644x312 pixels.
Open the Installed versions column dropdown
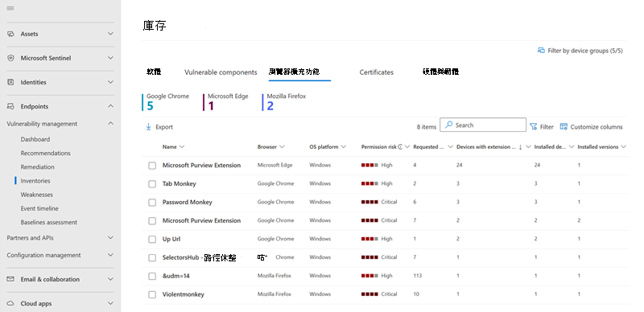pyautogui.click(x=623, y=147)
